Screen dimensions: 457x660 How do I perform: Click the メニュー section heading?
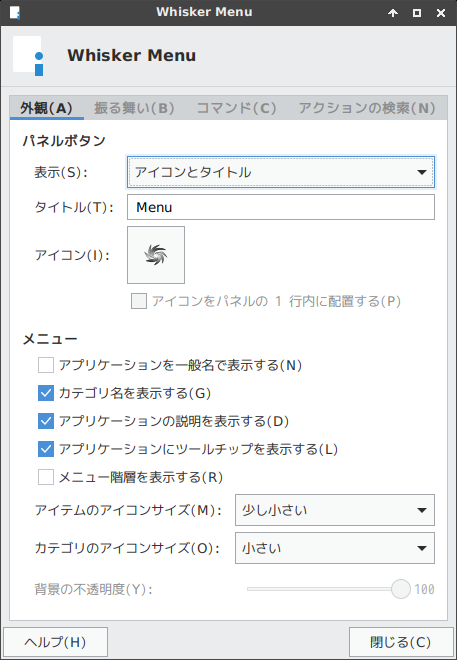[50, 339]
